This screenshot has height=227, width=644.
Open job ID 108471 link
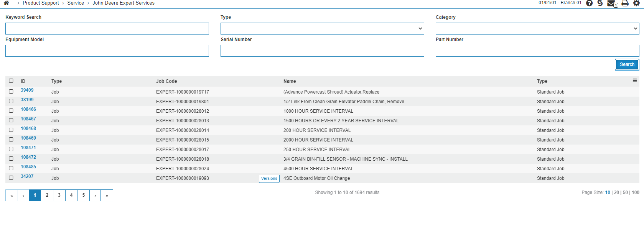(28, 148)
